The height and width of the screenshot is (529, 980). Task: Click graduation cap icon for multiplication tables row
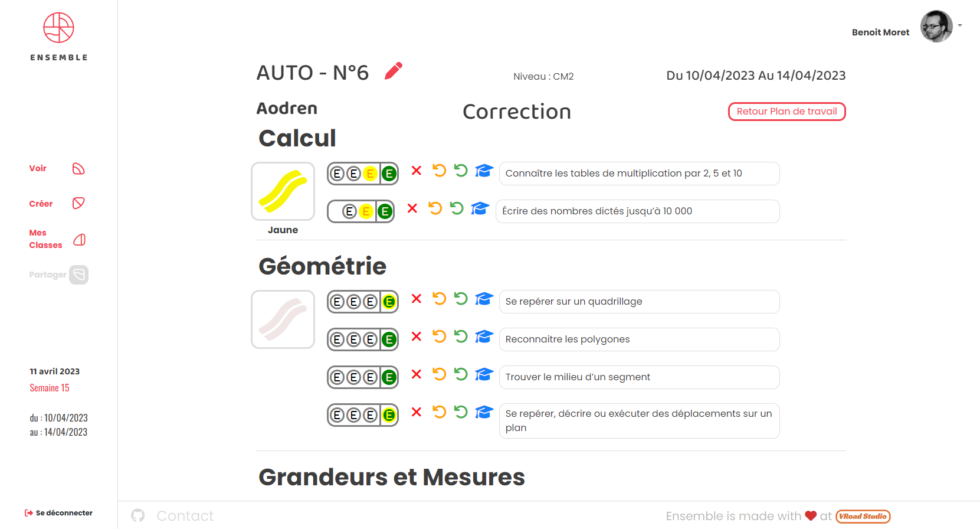(484, 171)
